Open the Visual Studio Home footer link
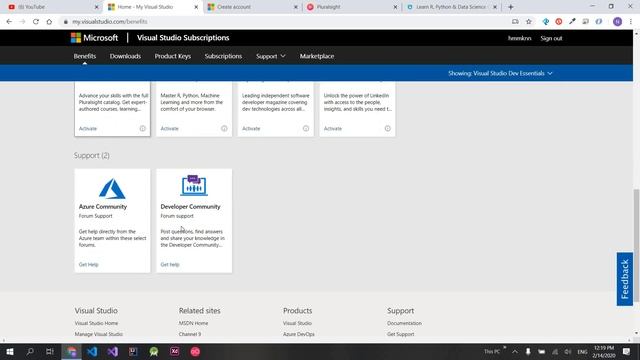Screen dimensions: 640x360 pos(96,323)
